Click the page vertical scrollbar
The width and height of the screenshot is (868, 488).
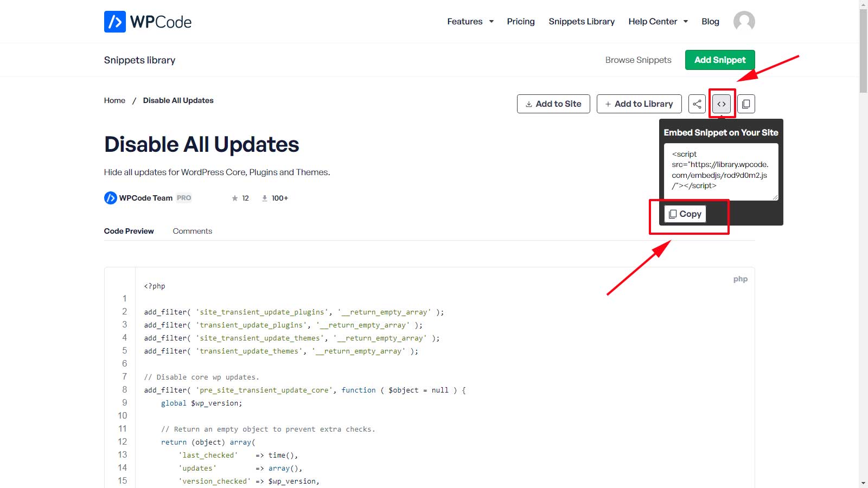(863, 52)
